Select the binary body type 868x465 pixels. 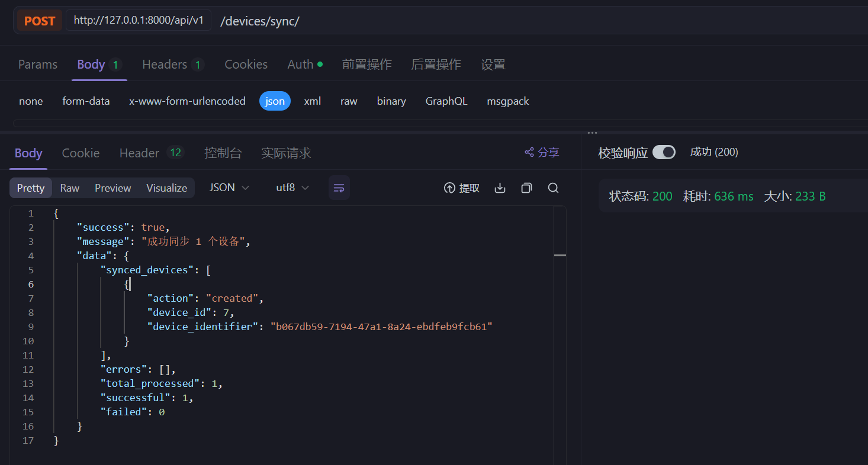click(391, 101)
